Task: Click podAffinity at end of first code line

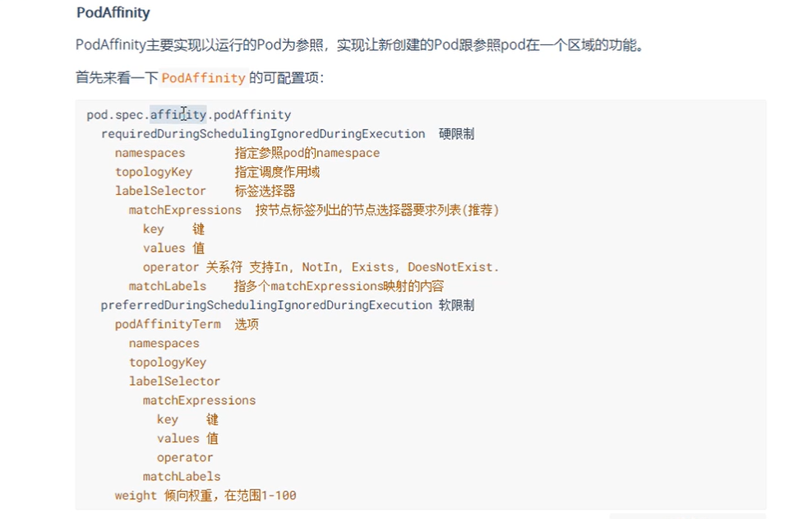Action: tap(251, 114)
